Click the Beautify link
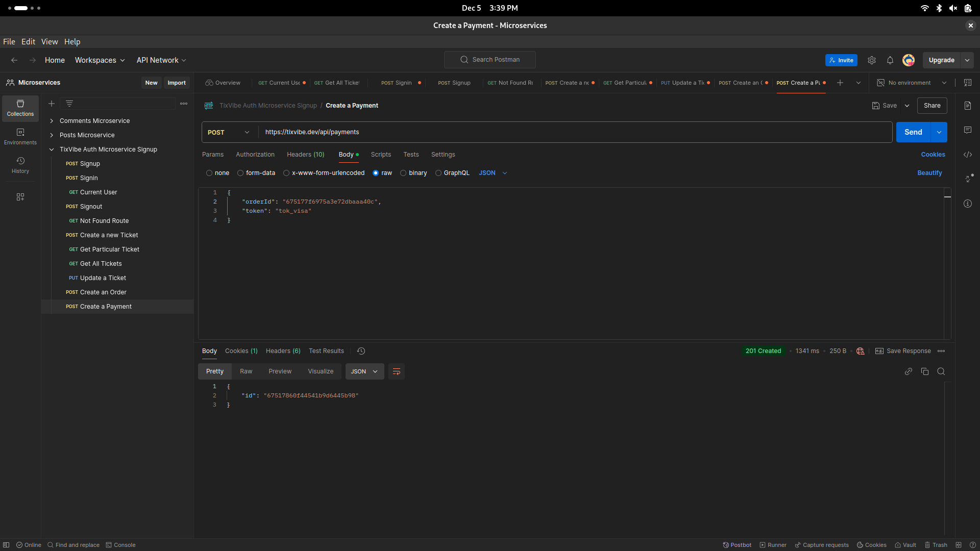This screenshot has width=980, height=551. [x=929, y=173]
